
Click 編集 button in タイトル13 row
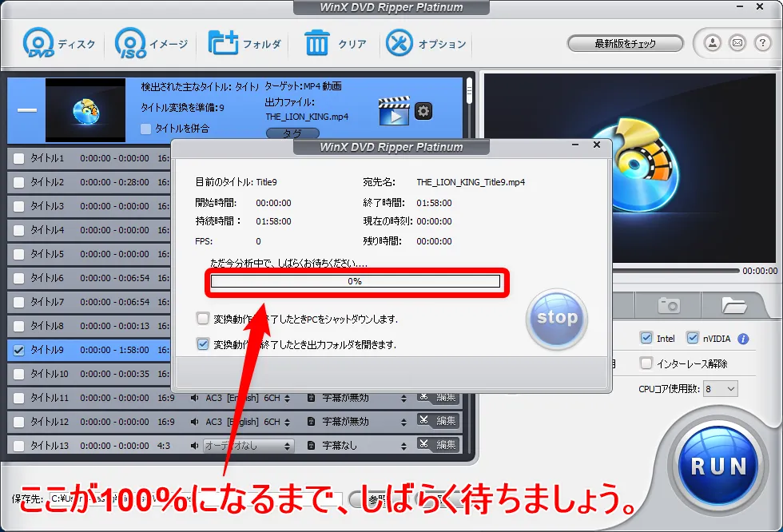tap(446, 445)
